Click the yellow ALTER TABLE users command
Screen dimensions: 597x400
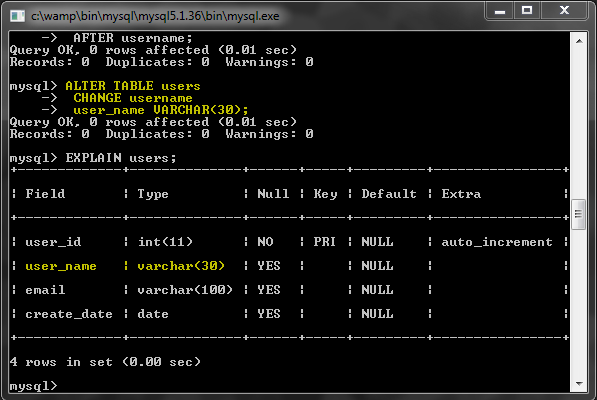(133, 86)
